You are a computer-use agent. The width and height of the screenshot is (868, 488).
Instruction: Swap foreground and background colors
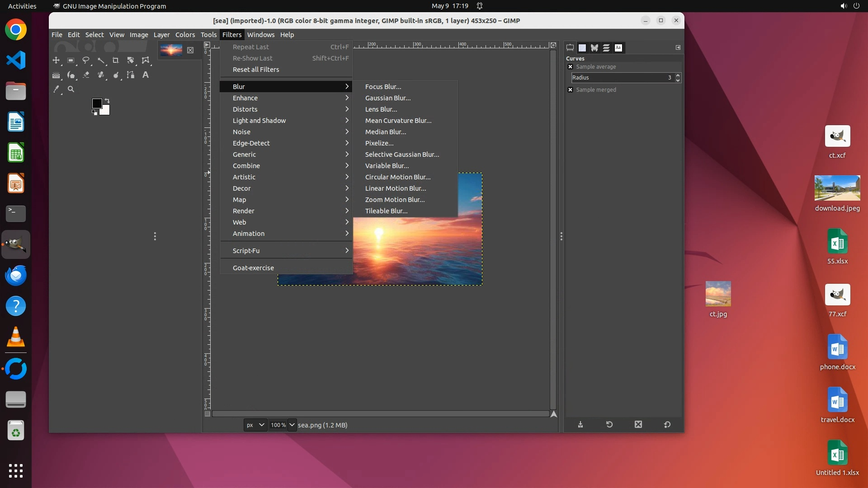107,101
